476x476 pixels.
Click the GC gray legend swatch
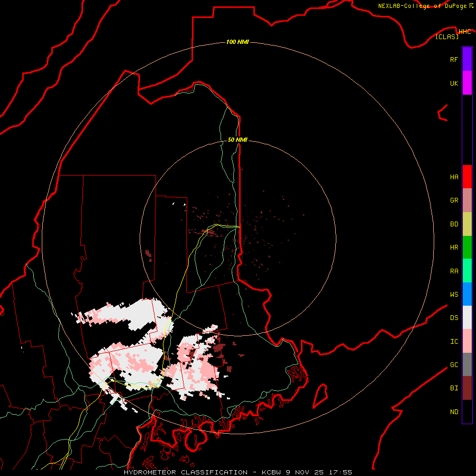pos(467,364)
